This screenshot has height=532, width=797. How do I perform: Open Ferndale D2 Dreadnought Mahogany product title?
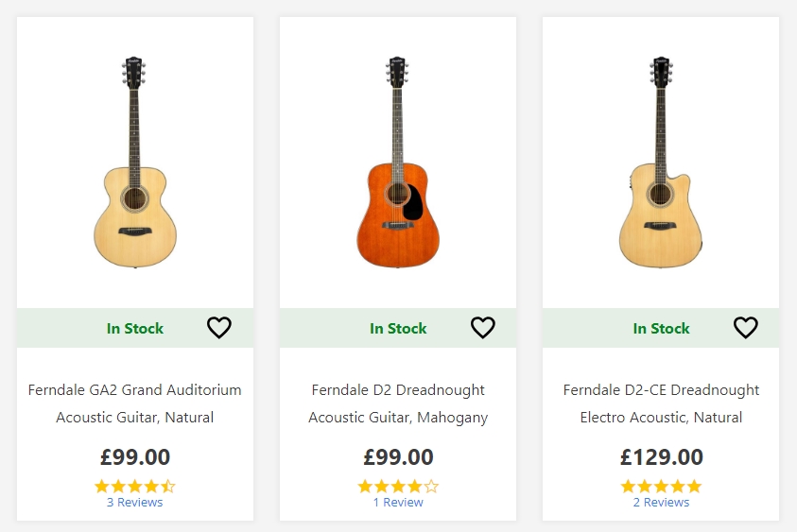398,403
